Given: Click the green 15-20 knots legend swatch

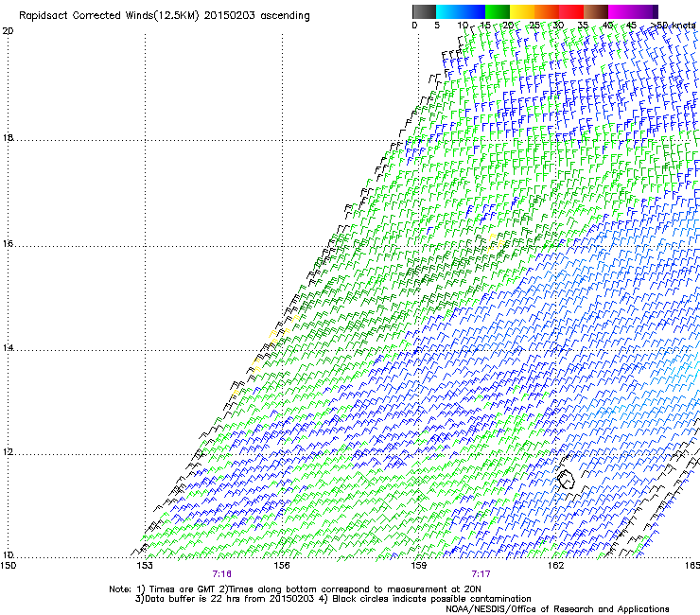Looking at the screenshot, I should (498, 11).
